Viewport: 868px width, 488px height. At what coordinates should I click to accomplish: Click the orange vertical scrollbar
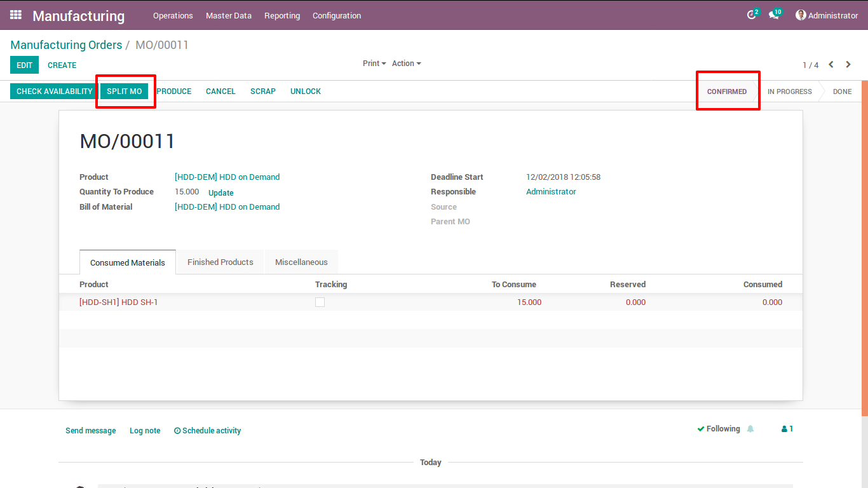click(x=865, y=248)
